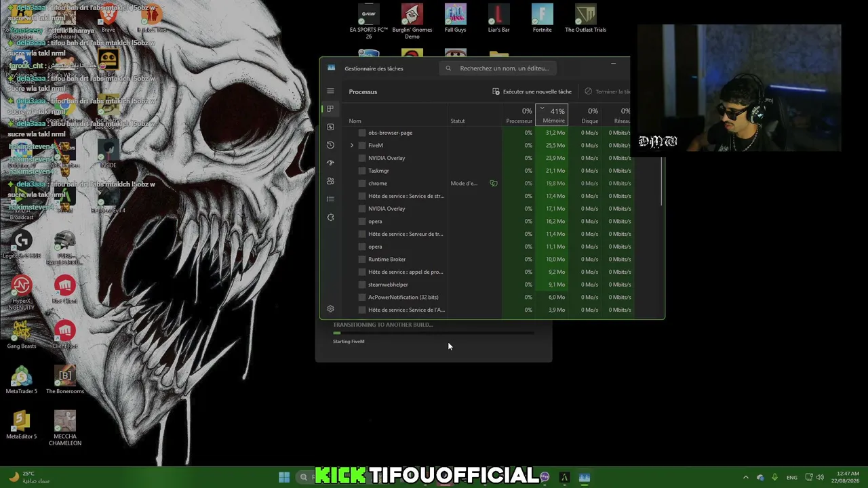The width and height of the screenshot is (868, 488).
Task: Click the 31,2 Mo memory value
Action: 555,133
